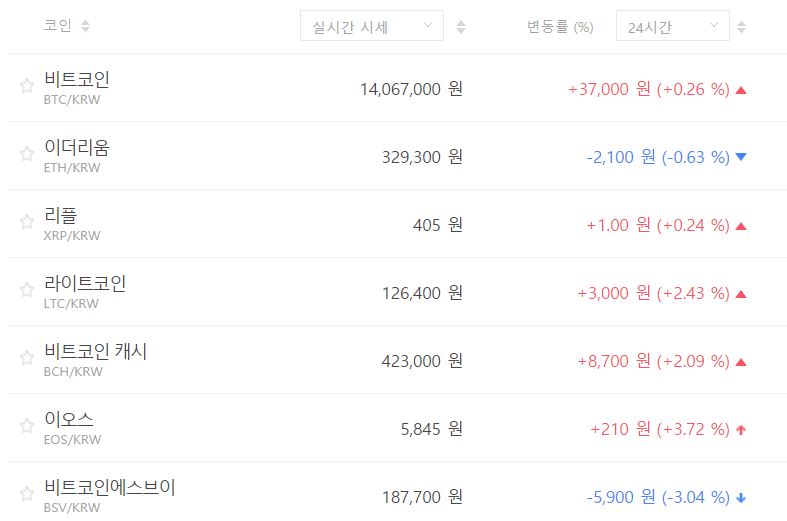787x521 pixels.
Task: Add 라이트코인 to favorites via star
Action: click(27, 291)
